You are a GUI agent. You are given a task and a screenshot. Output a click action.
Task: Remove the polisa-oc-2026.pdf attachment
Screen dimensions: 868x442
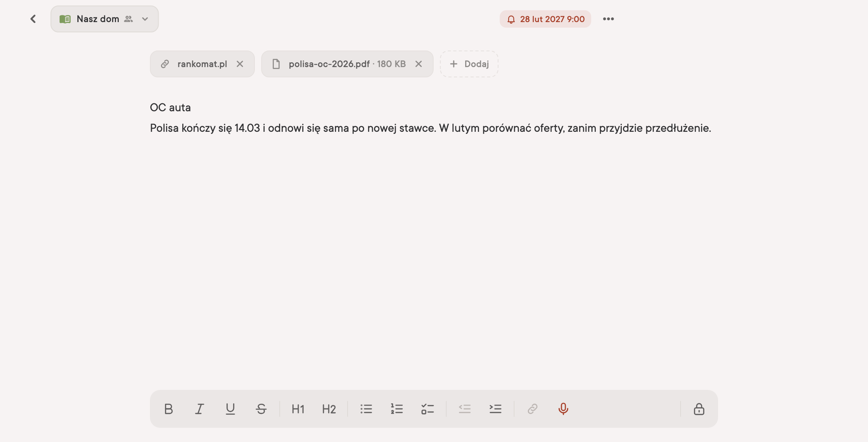419,64
